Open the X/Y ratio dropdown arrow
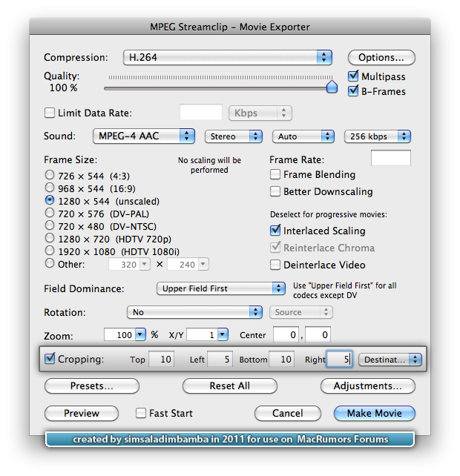This screenshot has width=460, height=476. (223, 335)
